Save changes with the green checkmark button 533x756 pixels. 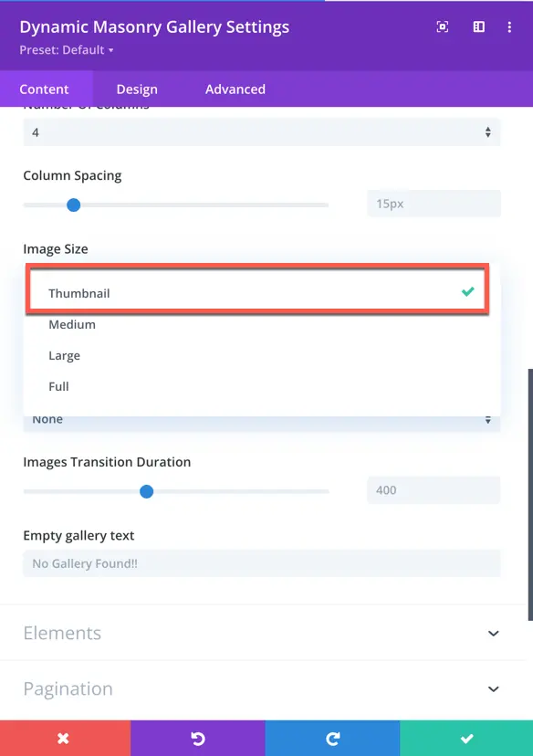click(x=466, y=738)
